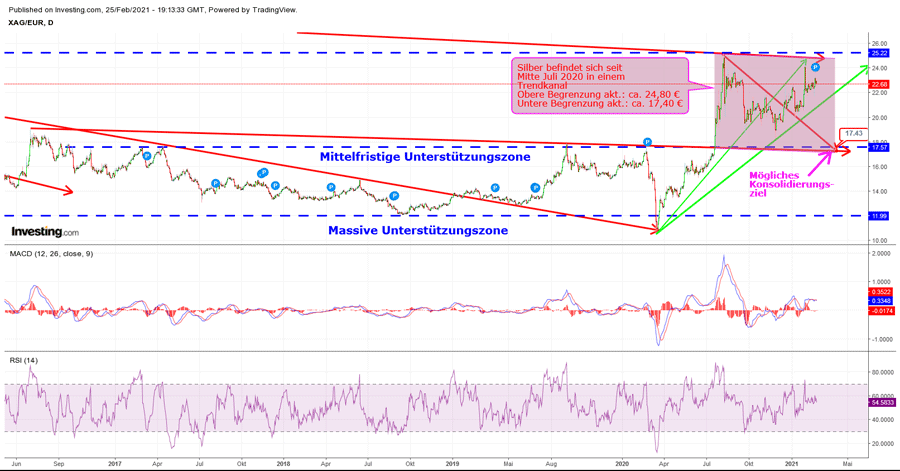Click the P marker near April 2017
Viewport: 900px width, 471px height.
click(x=147, y=155)
